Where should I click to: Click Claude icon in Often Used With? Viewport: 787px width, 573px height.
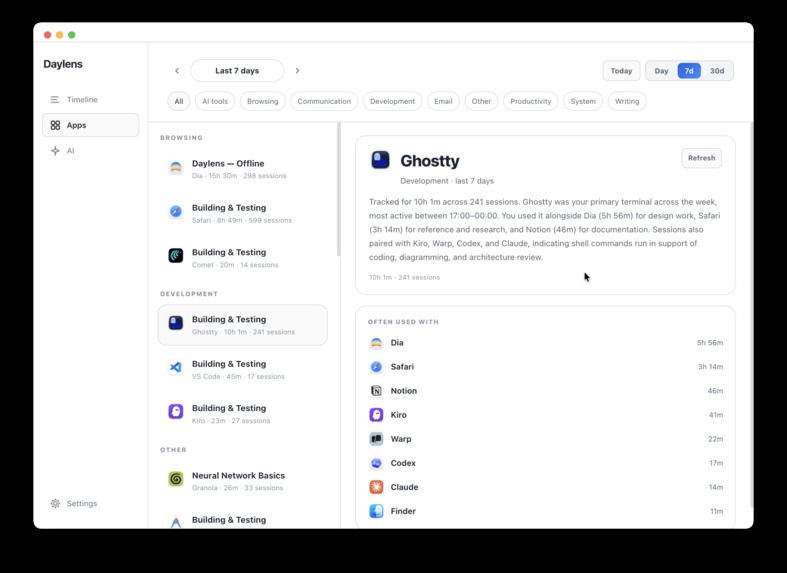click(376, 487)
